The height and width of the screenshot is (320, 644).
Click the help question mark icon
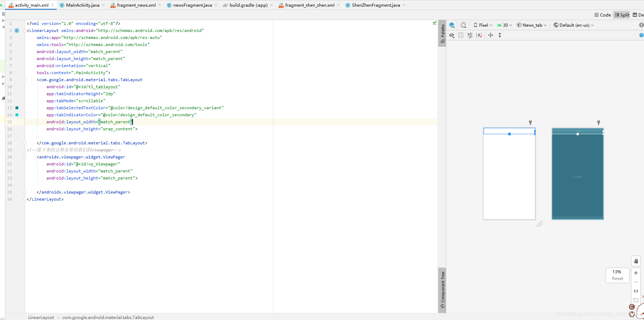click(641, 35)
